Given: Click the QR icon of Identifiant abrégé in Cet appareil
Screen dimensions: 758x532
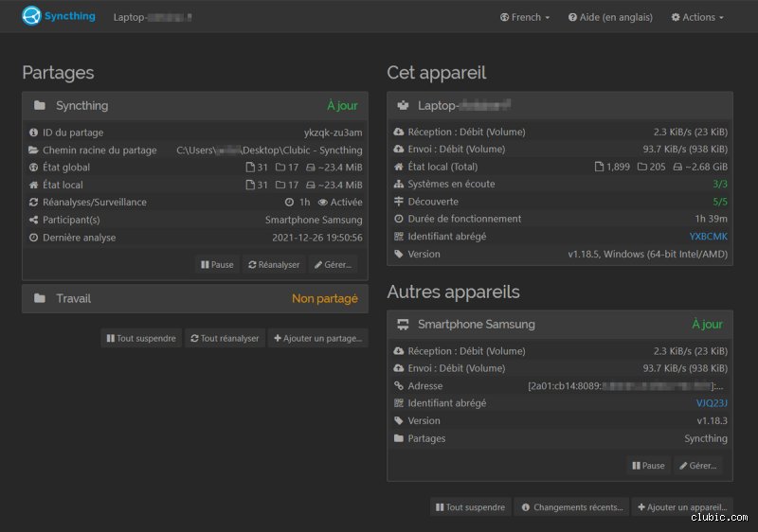Looking at the screenshot, I should coord(398,237).
